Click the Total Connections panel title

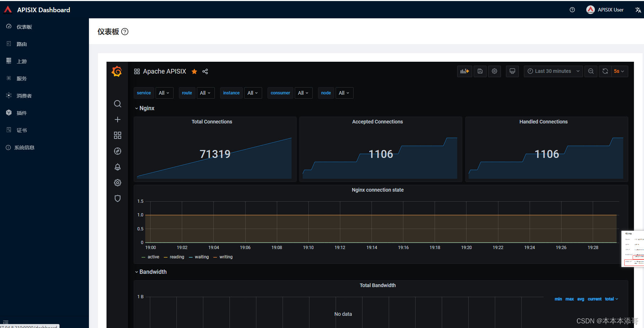pos(212,122)
